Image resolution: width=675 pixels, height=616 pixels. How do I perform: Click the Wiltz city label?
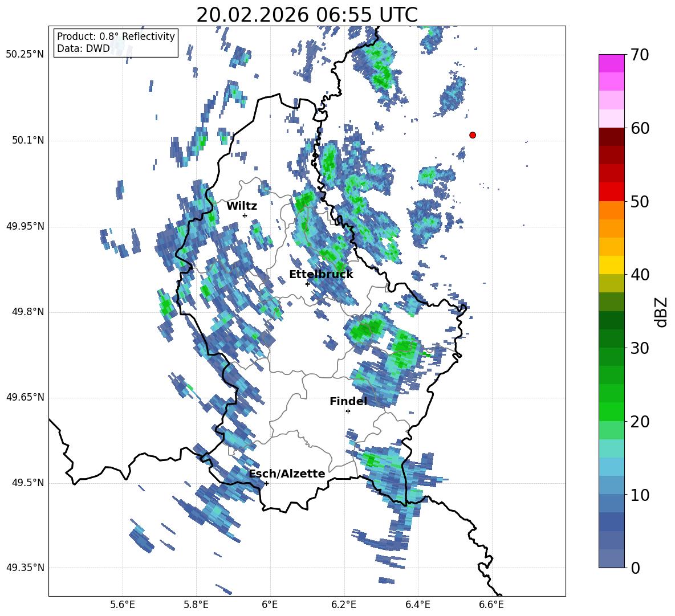coord(242,206)
